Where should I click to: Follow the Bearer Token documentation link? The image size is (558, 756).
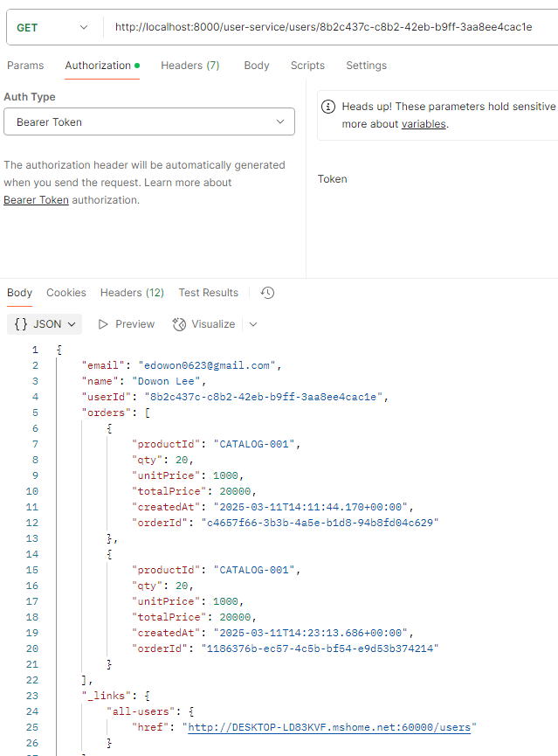36,200
